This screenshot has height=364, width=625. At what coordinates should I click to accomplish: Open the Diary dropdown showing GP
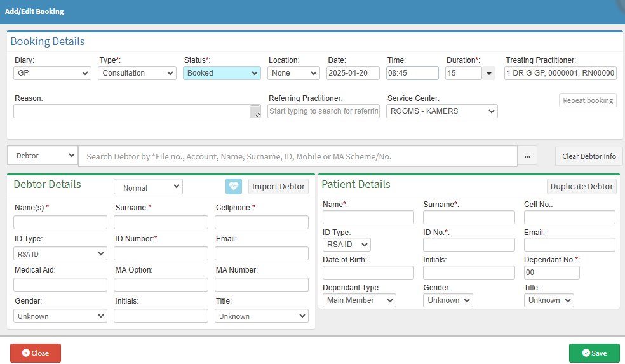(x=52, y=73)
